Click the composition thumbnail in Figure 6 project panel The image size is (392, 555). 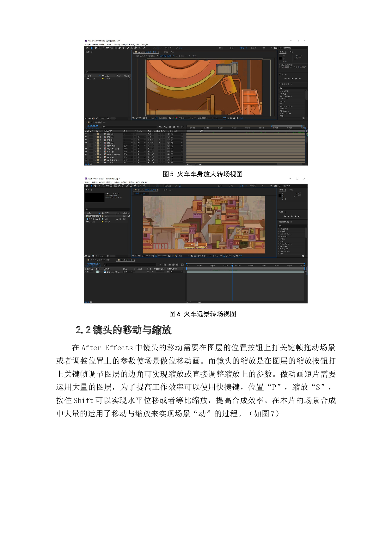pos(95,197)
